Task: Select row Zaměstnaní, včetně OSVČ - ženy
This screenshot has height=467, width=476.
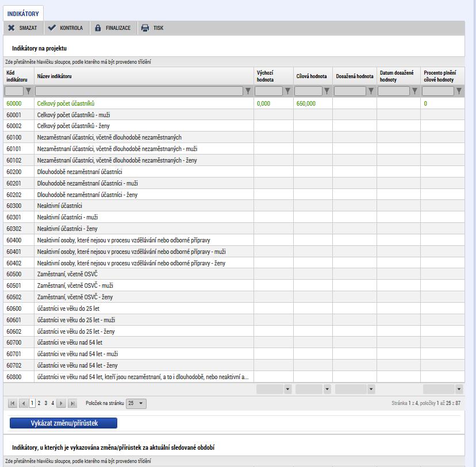Action: click(x=234, y=297)
